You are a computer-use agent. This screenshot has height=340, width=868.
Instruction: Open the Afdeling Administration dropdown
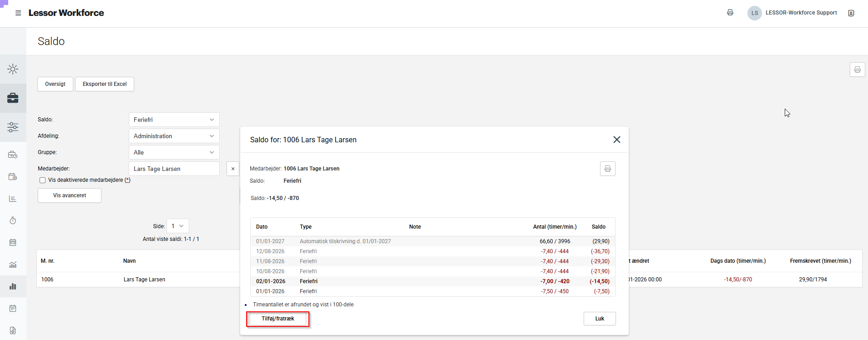pyautogui.click(x=174, y=136)
